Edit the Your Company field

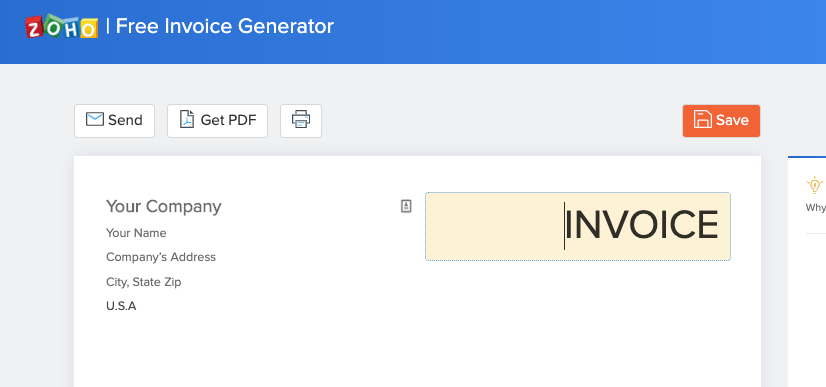(164, 206)
